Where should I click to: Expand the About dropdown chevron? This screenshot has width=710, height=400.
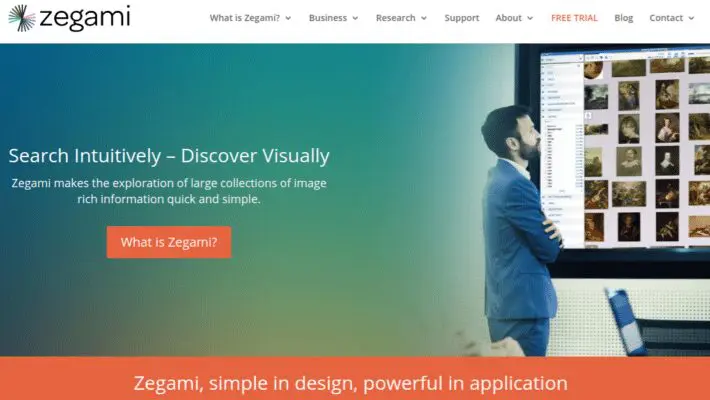(530, 19)
